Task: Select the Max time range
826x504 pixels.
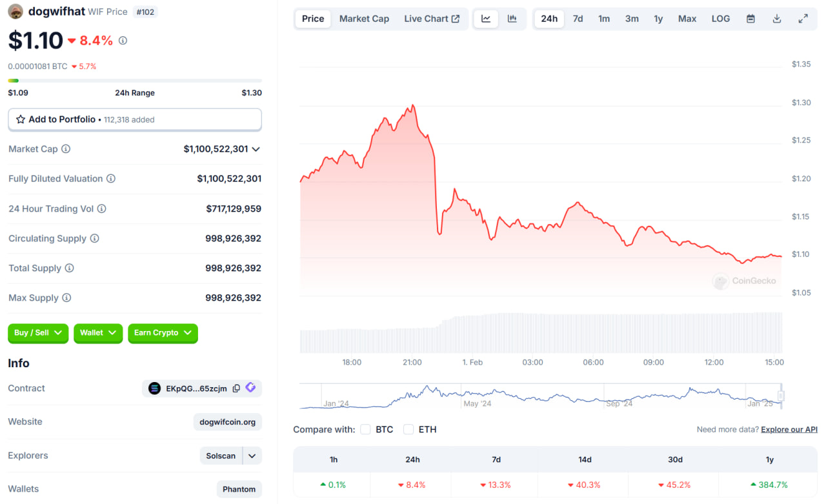Action: (687, 19)
